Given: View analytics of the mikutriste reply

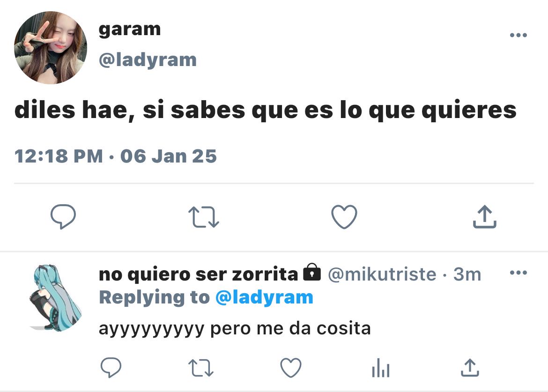Looking at the screenshot, I should pos(381,368).
